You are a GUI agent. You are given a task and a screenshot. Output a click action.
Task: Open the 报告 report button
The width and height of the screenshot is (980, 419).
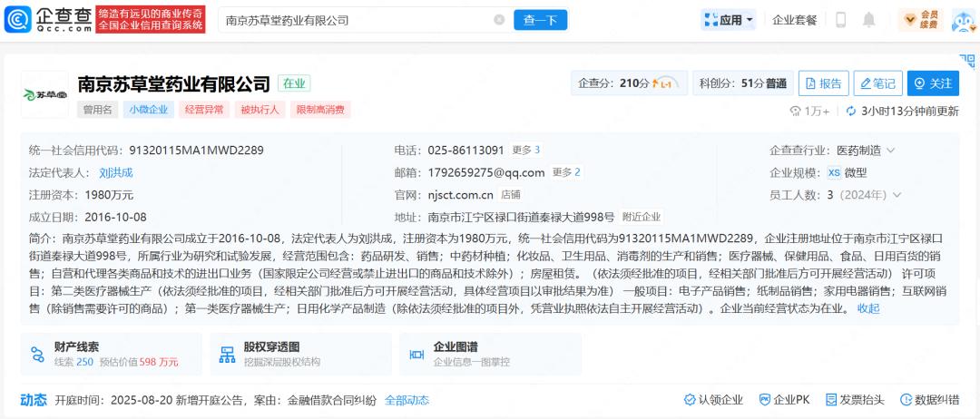click(x=824, y=83)
